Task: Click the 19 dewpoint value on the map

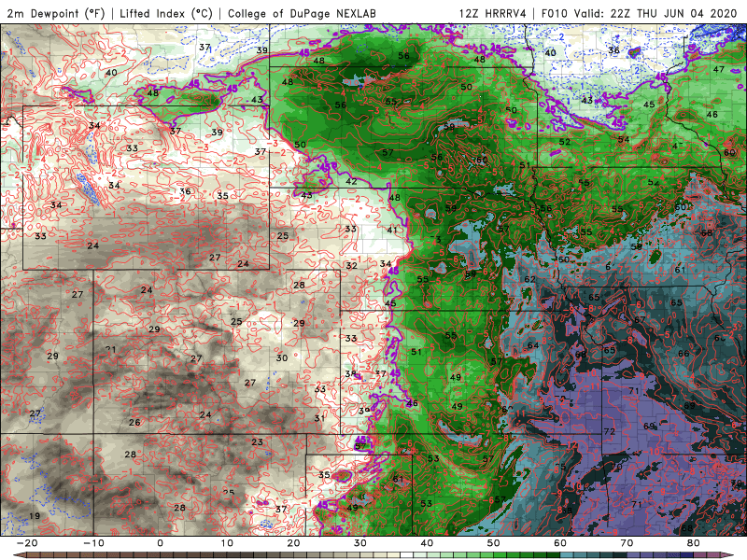Action: pyautogui.click(x=35, y=516)
